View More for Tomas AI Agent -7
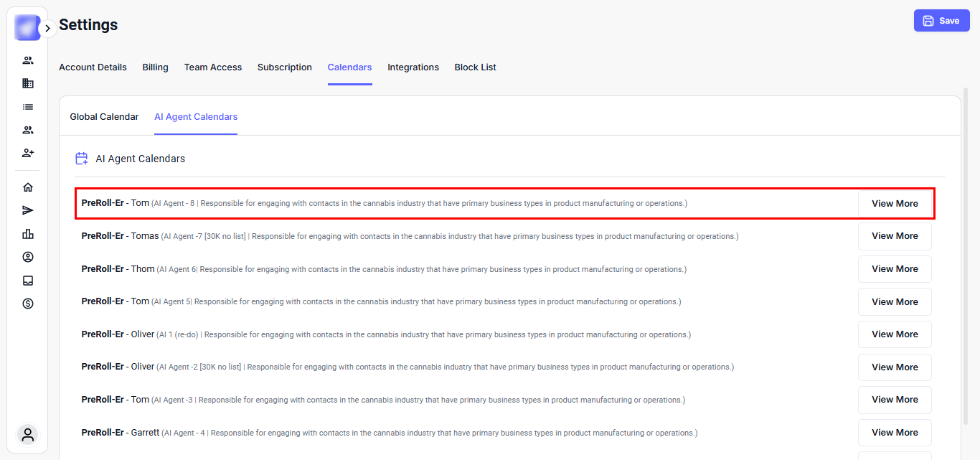This screenshot has height=460, width=980. pyautogui.click(x=895, y=236)
